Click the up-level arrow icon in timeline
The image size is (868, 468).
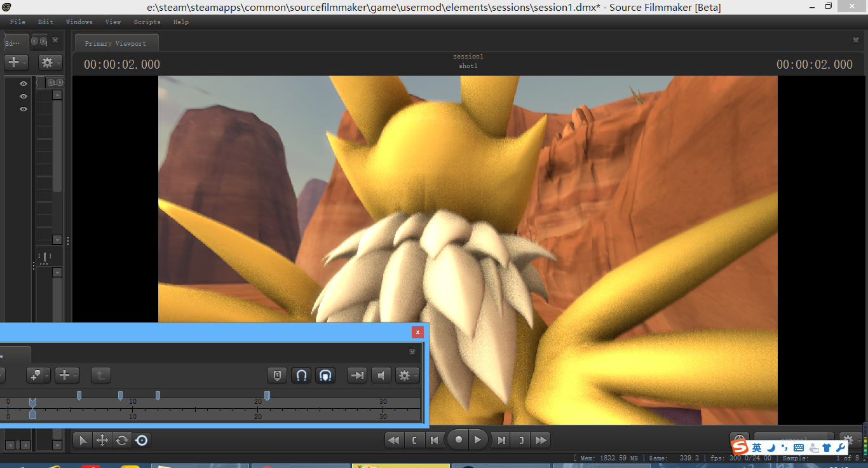pos(100,376)
